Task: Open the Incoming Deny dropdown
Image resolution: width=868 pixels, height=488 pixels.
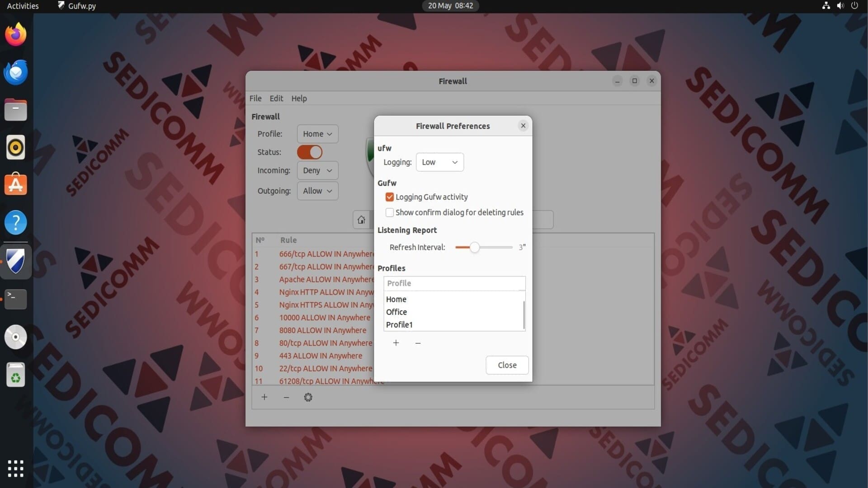Action: tap(317, 170)
